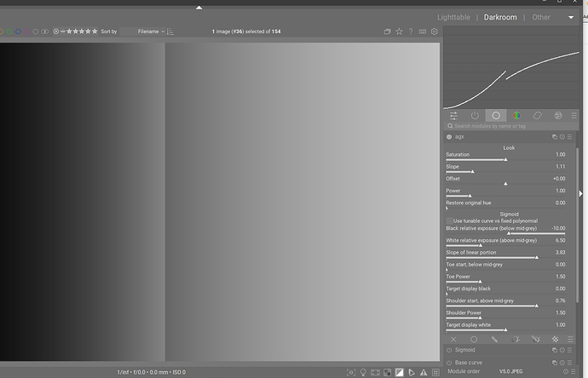Image resolution: width=588 pixels, height=378 pixels.
Task: Click the agx module reset icon
Action: point(563,136)
